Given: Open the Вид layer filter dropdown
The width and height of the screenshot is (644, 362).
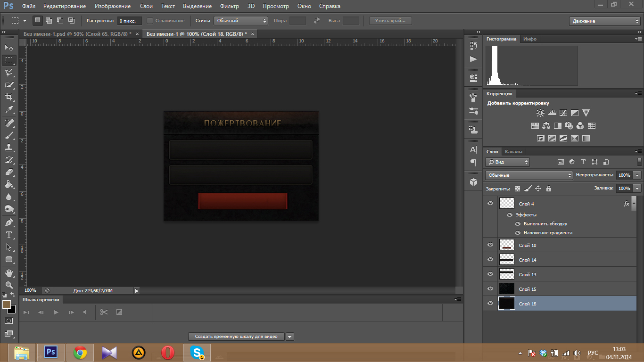Looking at the screenshot, I should (x=507, y=162).
